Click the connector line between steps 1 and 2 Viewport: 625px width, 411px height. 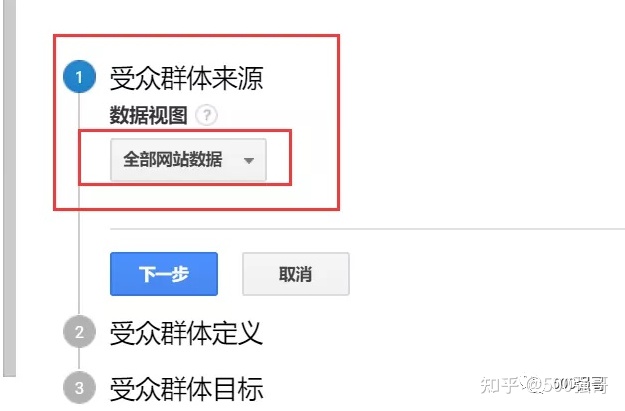coord(79,203)
